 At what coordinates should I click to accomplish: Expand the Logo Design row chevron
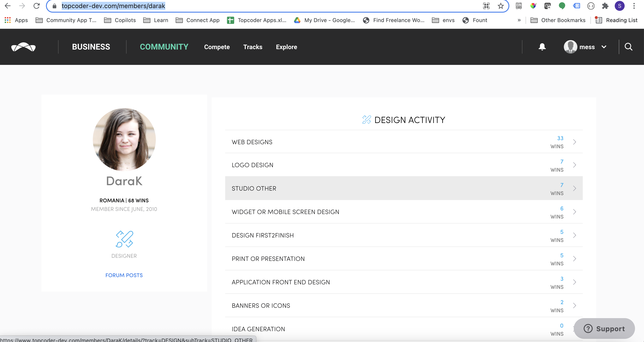tap(574, 165)
